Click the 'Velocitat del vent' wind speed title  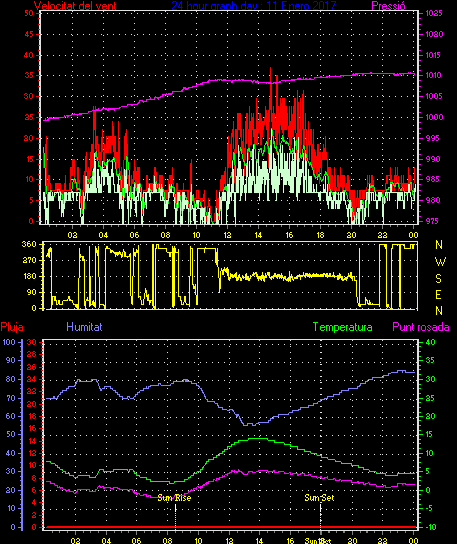pos(75,6)
